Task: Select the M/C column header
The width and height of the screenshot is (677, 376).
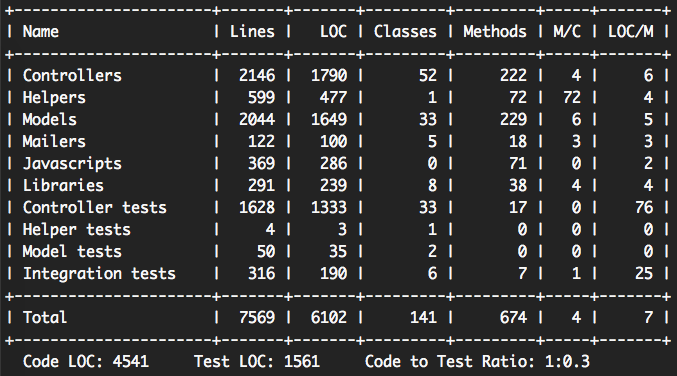Action: coord(567,32)
